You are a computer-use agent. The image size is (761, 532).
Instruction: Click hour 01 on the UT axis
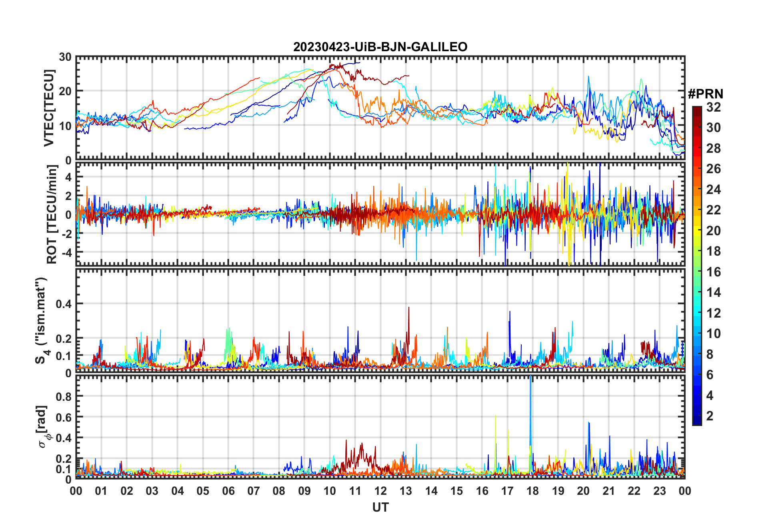(102, 491)
